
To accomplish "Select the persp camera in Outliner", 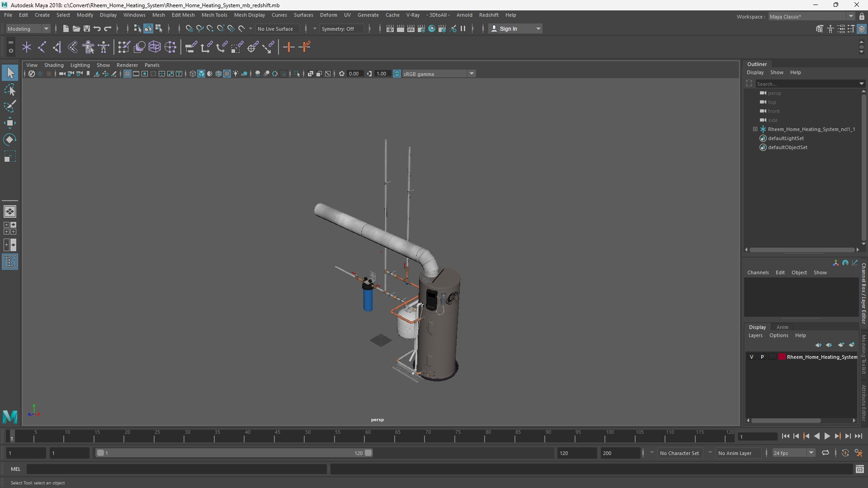I will (x=774, y=93).
